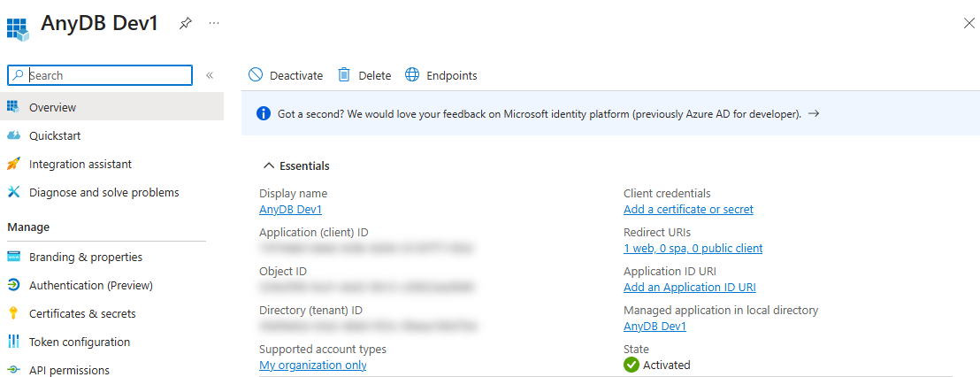Open Integration assistant page

(80, 164)
